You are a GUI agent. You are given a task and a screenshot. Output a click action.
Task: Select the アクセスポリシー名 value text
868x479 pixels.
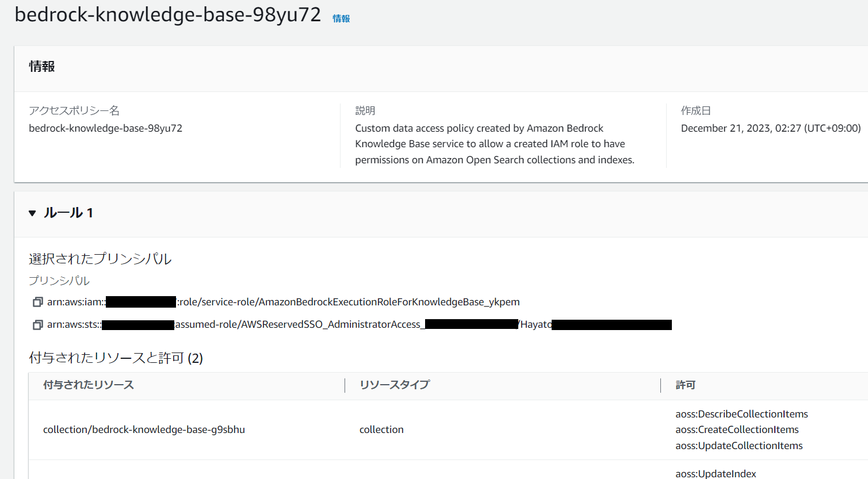click(x=105, y=129)
